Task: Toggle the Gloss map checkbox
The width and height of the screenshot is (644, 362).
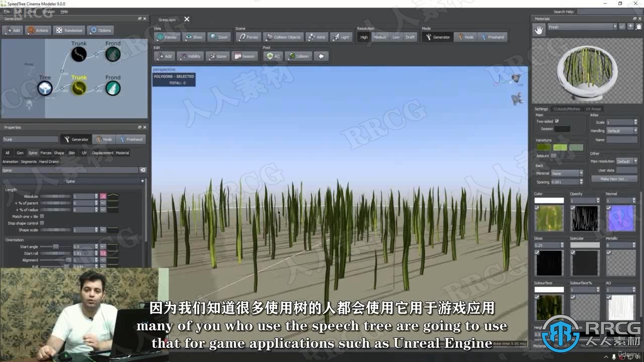Action: 537,252
